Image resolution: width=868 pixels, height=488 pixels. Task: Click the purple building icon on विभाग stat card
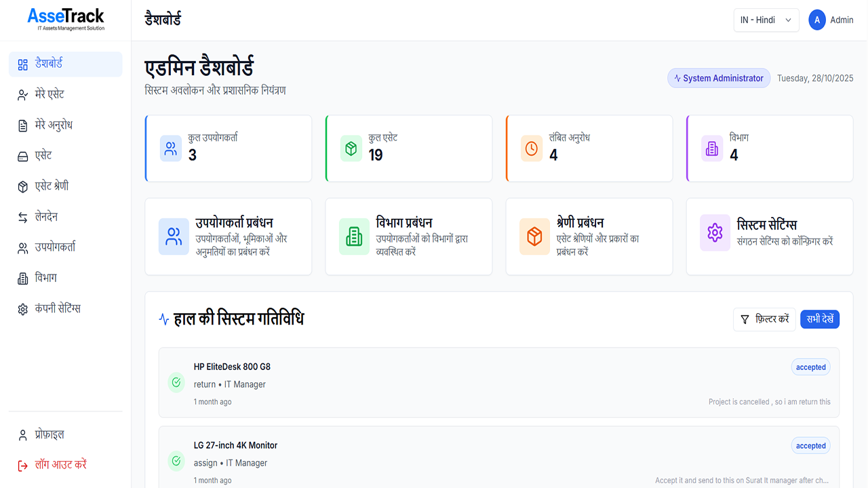(712, 148)
